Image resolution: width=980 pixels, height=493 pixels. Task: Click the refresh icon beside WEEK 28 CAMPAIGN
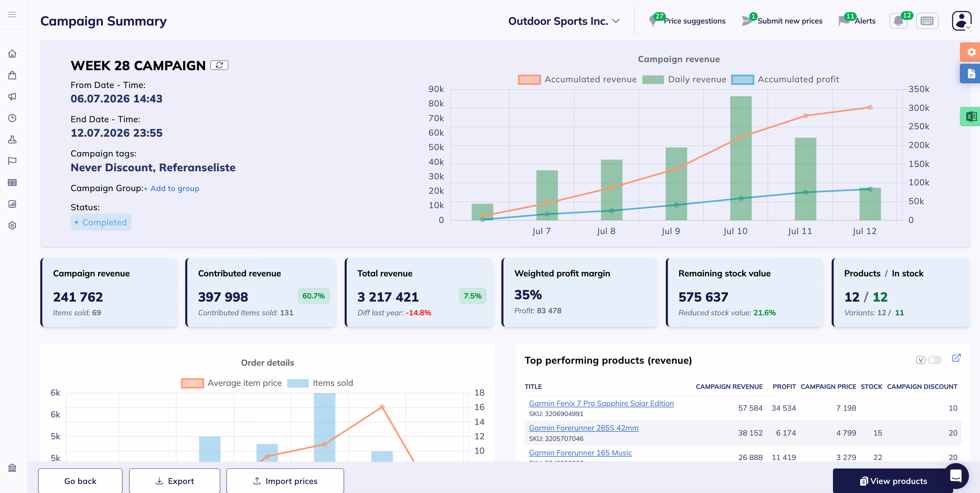pos(219,65)
